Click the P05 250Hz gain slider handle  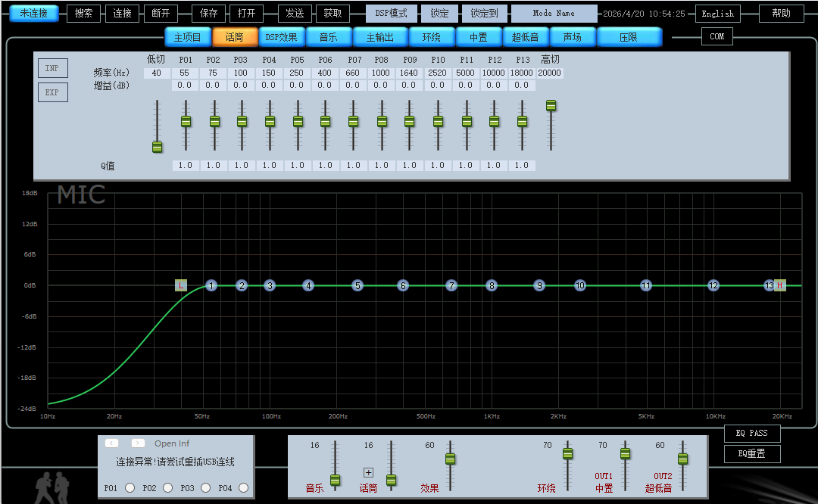(x=298, y=121)
